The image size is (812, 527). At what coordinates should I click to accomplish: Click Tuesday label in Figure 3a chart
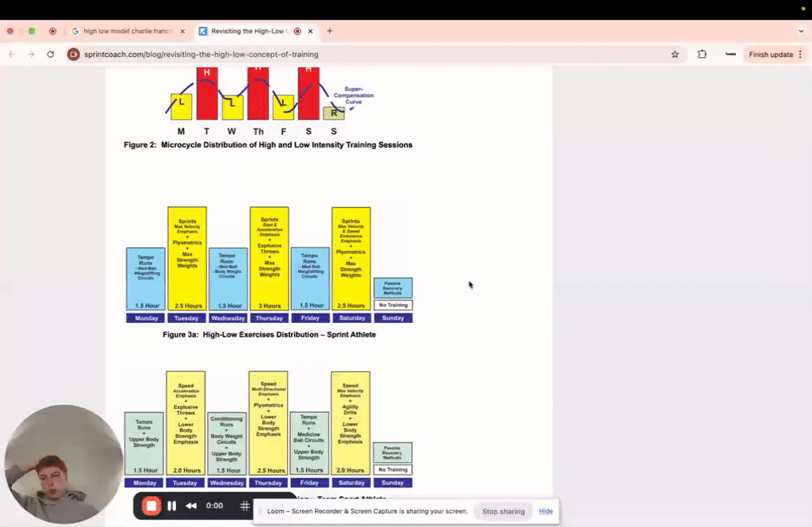coord(186,318)
